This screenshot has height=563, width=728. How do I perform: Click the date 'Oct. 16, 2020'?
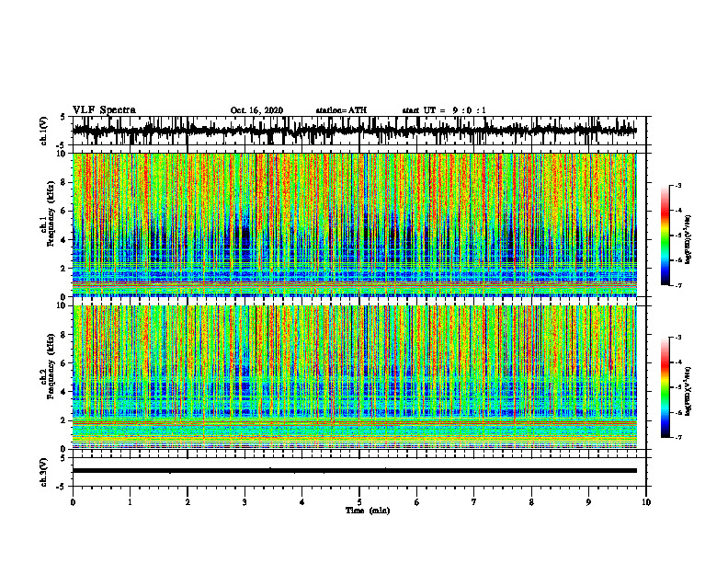coord(256,110)
